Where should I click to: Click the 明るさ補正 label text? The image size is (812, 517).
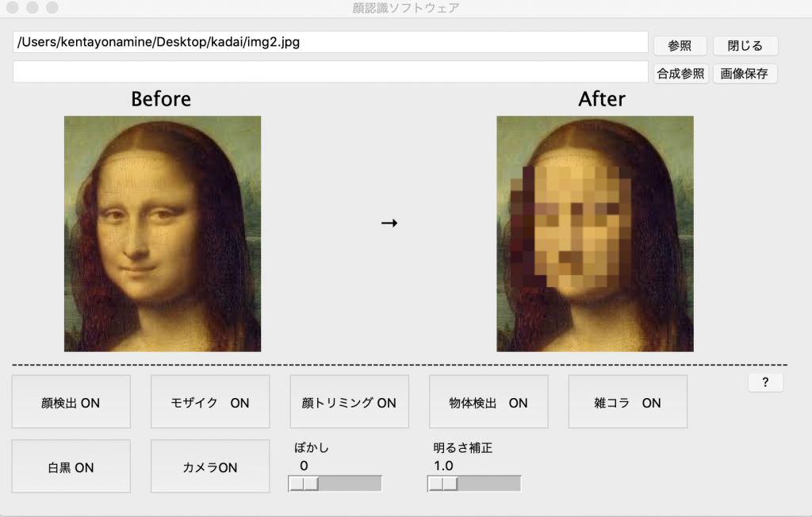coord(463,447)
